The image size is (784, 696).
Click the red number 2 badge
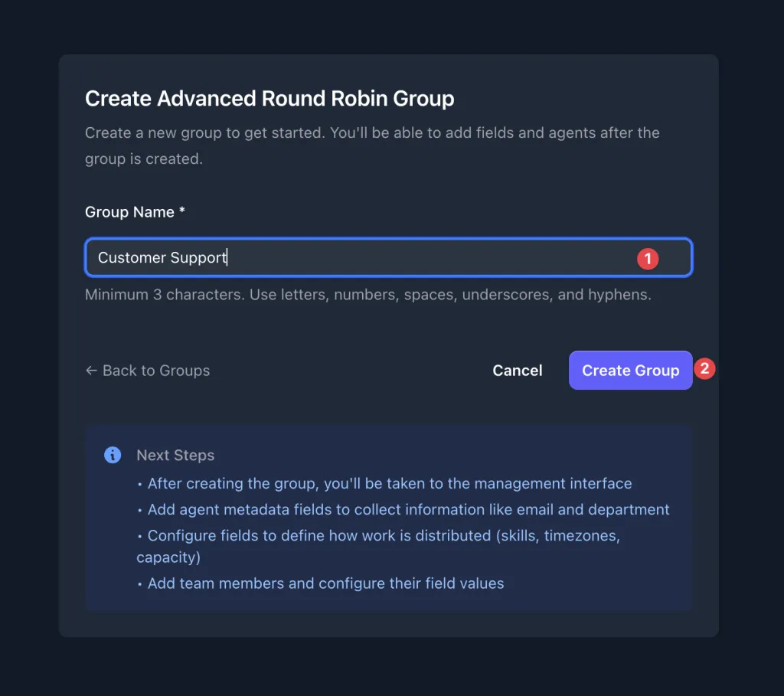pos(704,368)
